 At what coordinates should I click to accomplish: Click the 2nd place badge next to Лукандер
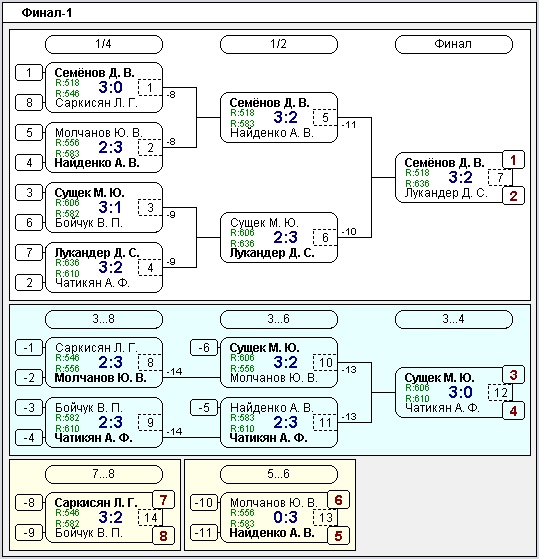(x=513, y=195)
